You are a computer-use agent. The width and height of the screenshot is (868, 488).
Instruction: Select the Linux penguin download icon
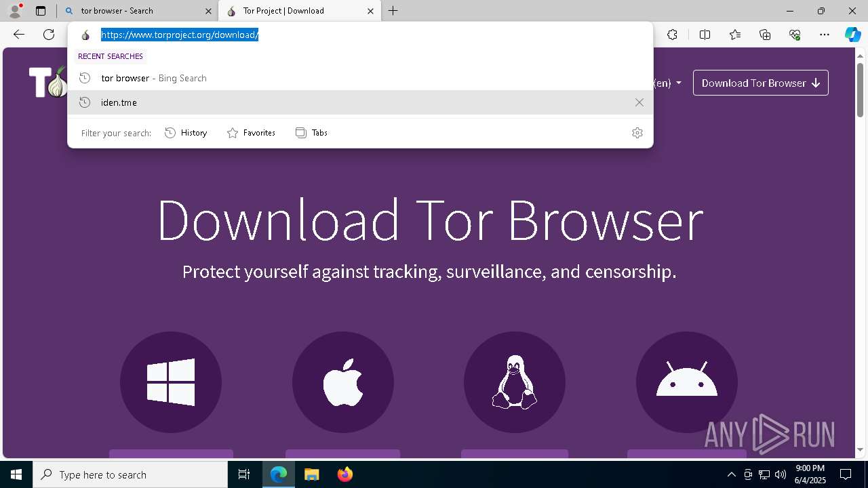click(515, 382)
